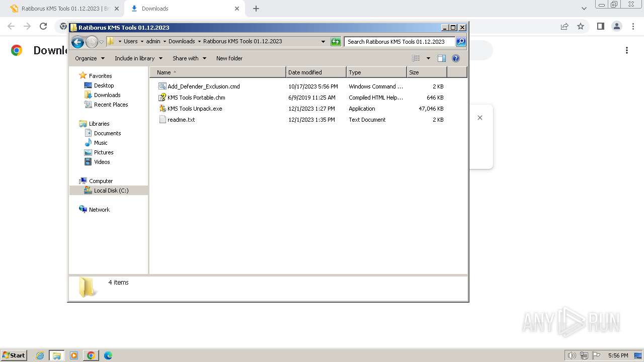Click the refresh button beside the address bar
Viewport: 644px width, 362px height.
(x=336, y=42)
